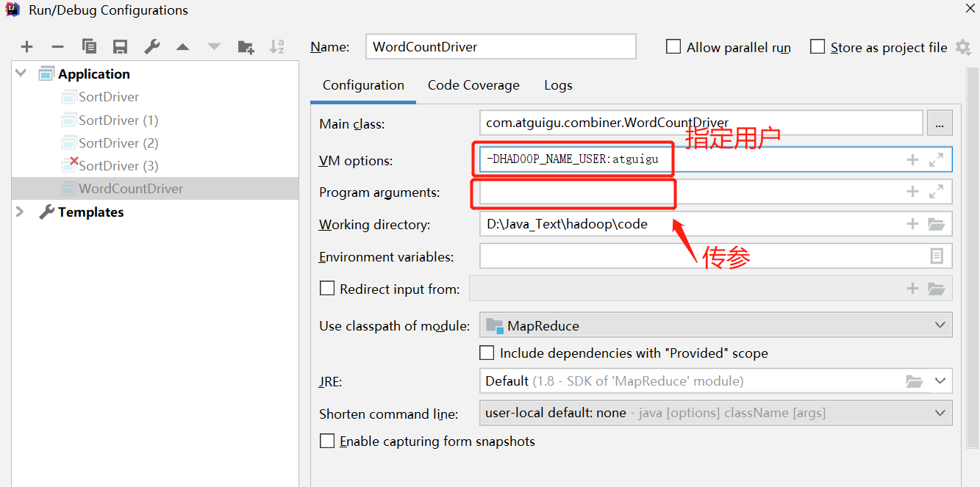The image size is (980, 487).
Task: Expand the VM options field editor
Action: click(936, 159)
